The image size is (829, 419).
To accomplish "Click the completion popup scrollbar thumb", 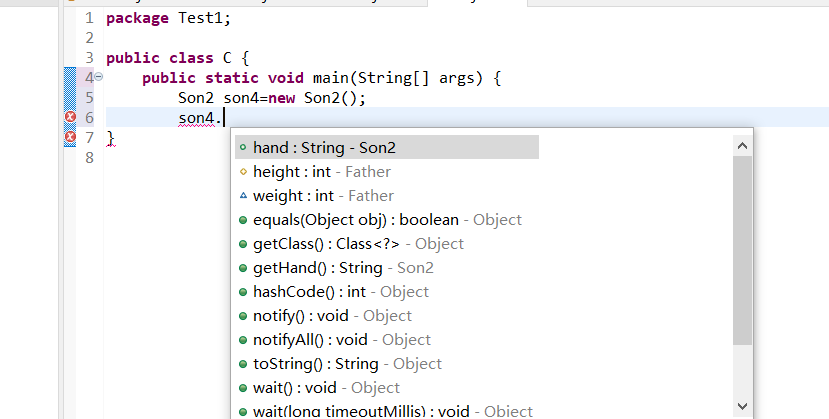I will pyautogui.click(x=742, y=250).
